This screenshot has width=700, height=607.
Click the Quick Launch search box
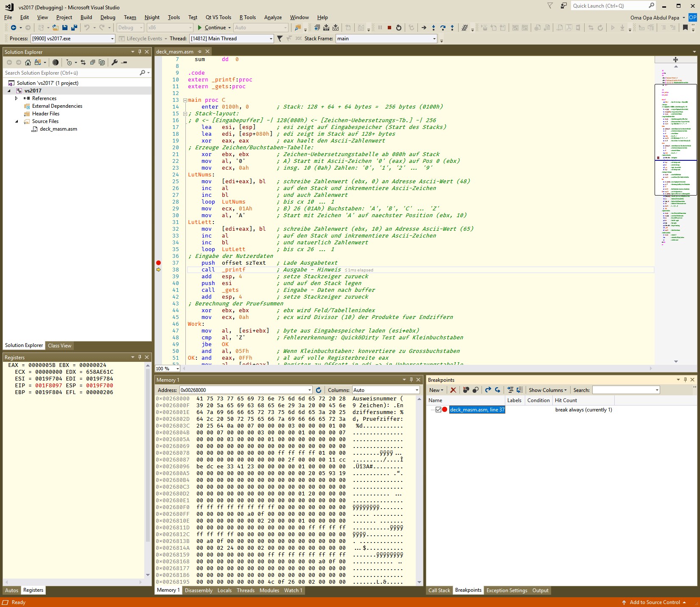pyautogui.click(x=613, y=6)
